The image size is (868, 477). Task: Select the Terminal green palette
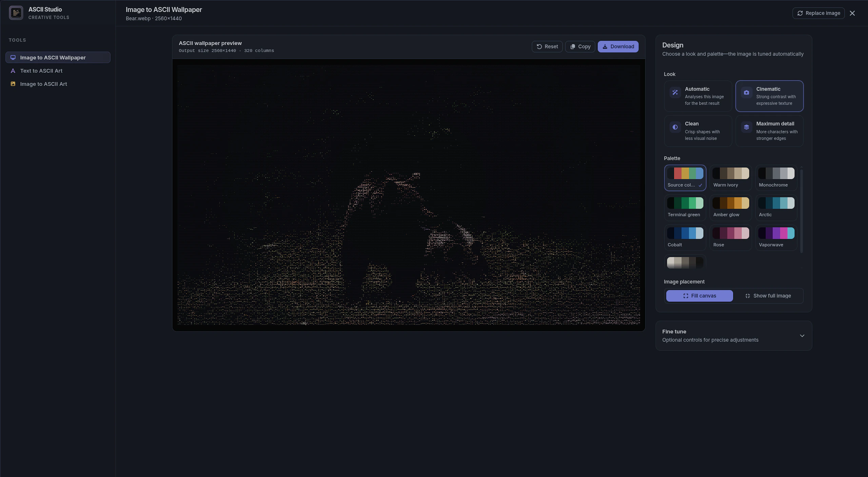[685, 207]
